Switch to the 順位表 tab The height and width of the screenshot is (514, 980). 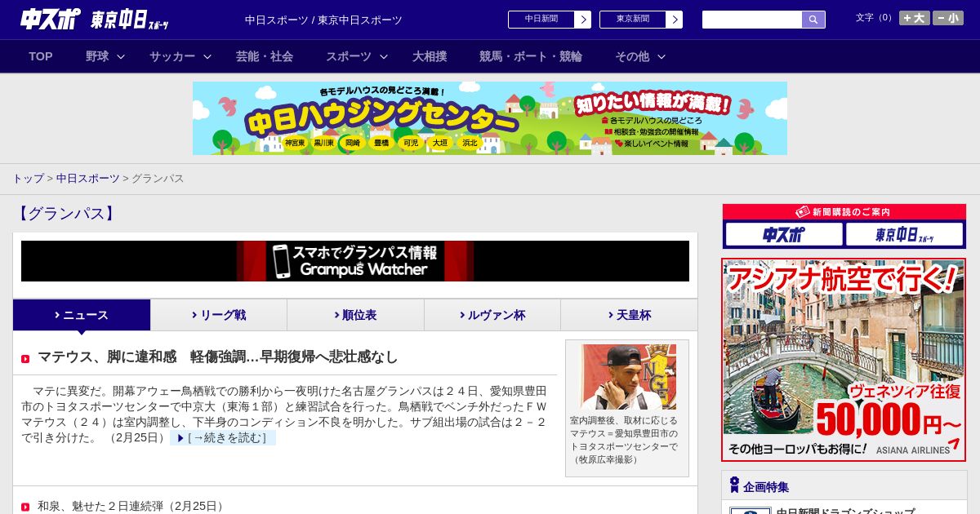[x=355, y=315]
